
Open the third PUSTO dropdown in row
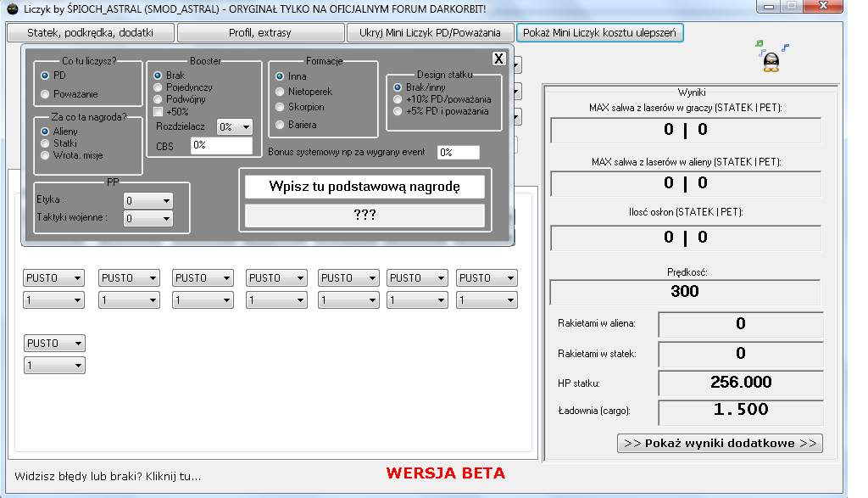[x=203, y=278]
